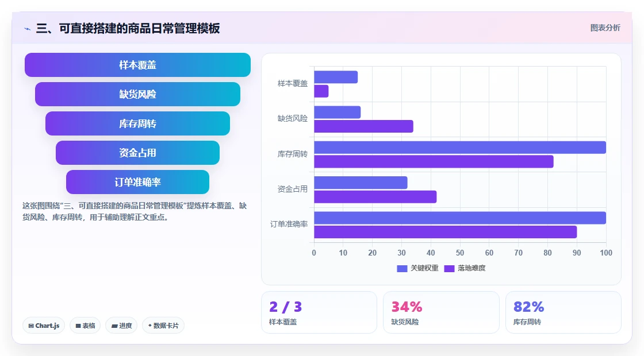The image size is (644, 356).
Task: Click the x-axis tick label 0
Action: (314, 253)
